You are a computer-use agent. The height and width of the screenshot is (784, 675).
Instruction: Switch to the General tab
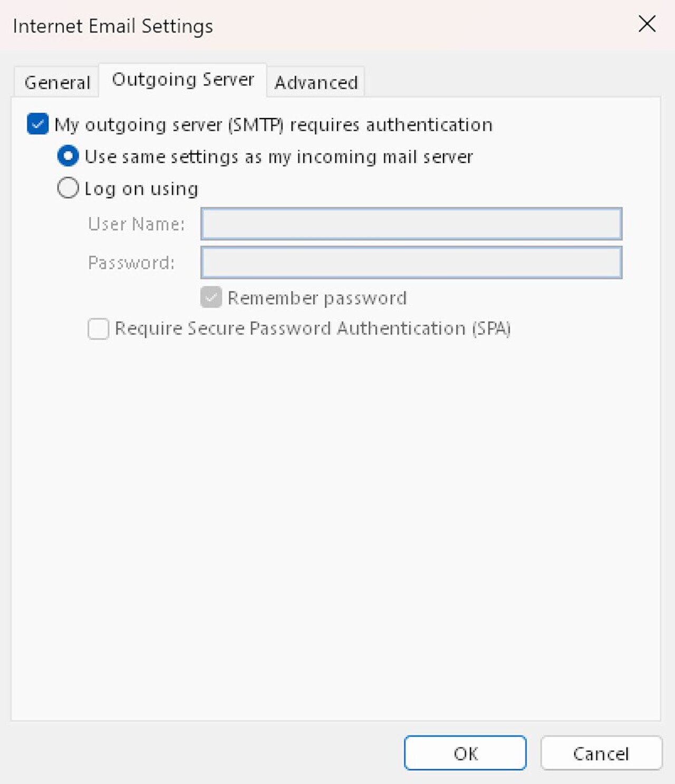coord(57,82)
